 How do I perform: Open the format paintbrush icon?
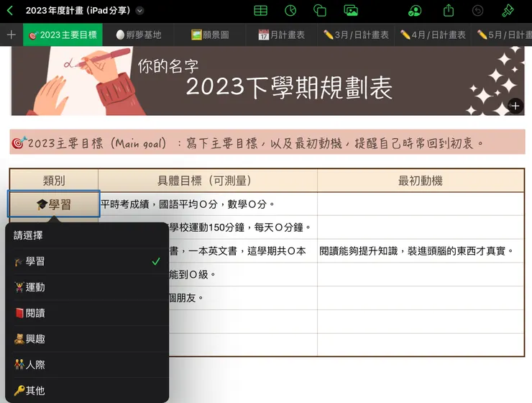pyautogui.click(x=508, y=11)
